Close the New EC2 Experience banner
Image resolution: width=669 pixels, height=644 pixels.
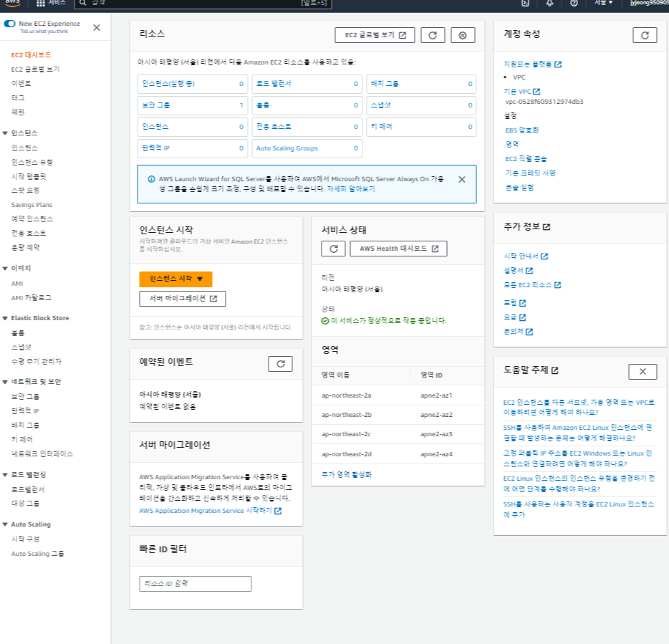coord(97,28)
